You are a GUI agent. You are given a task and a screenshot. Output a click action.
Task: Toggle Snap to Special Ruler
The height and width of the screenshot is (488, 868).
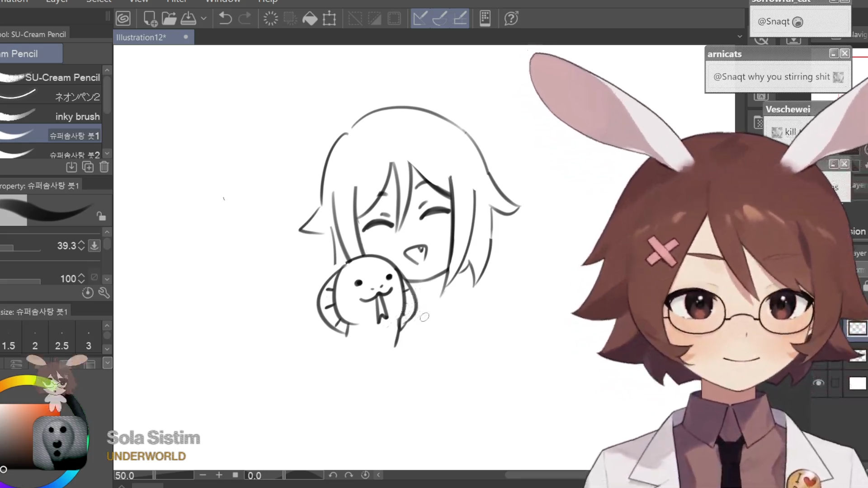click(440, 19)
